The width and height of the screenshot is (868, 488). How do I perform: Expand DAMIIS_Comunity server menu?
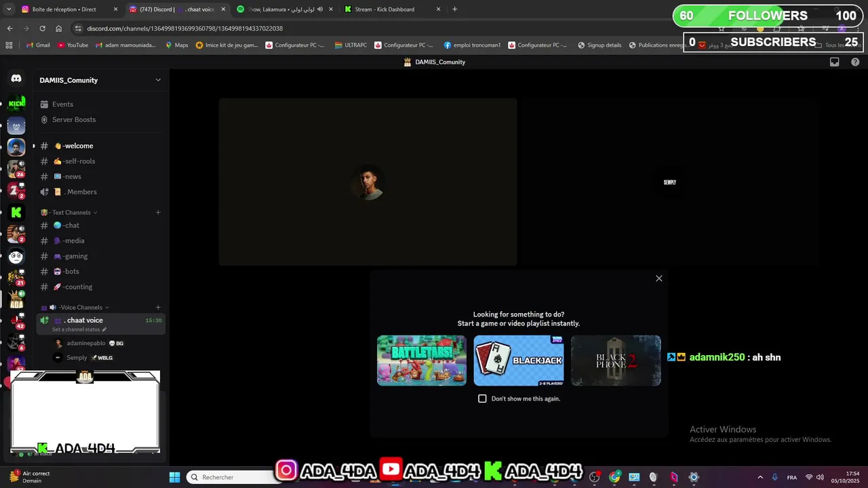158,80
